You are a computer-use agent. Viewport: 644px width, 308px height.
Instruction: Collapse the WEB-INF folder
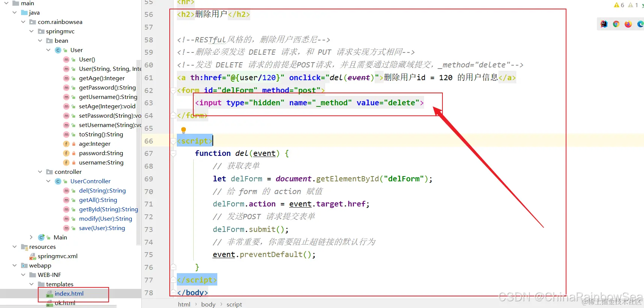coord(23,275)
